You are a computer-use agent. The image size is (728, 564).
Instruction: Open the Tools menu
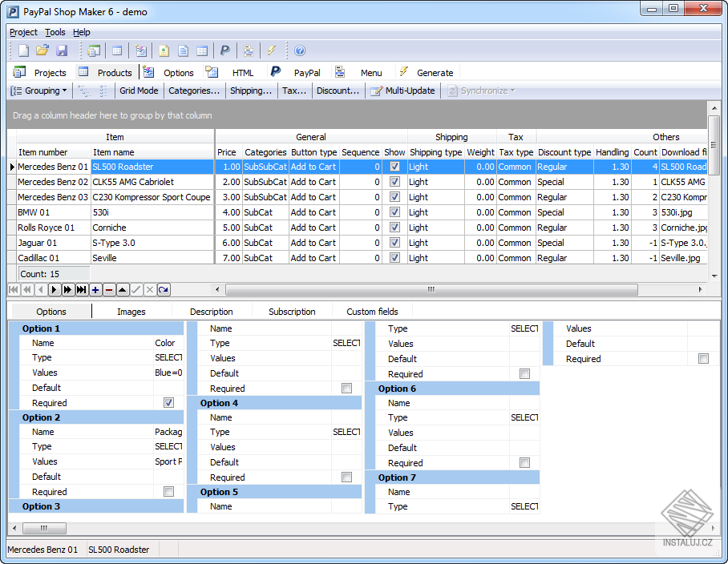(55, 32)
